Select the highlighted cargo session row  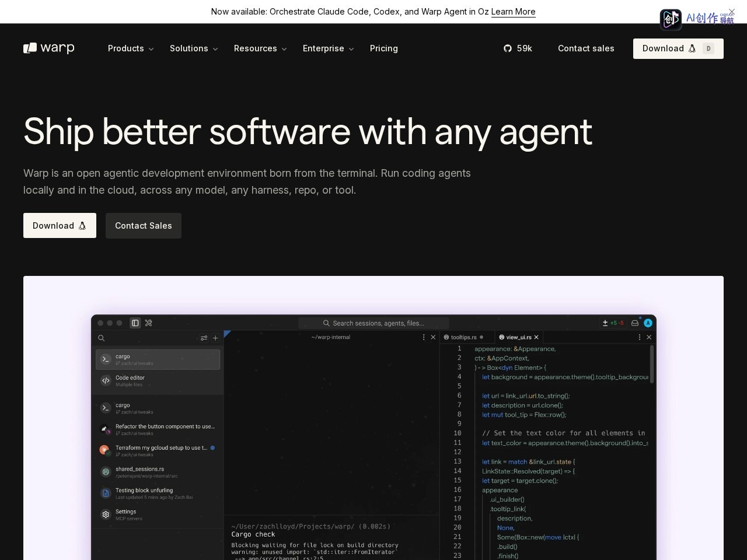point(158,359)
